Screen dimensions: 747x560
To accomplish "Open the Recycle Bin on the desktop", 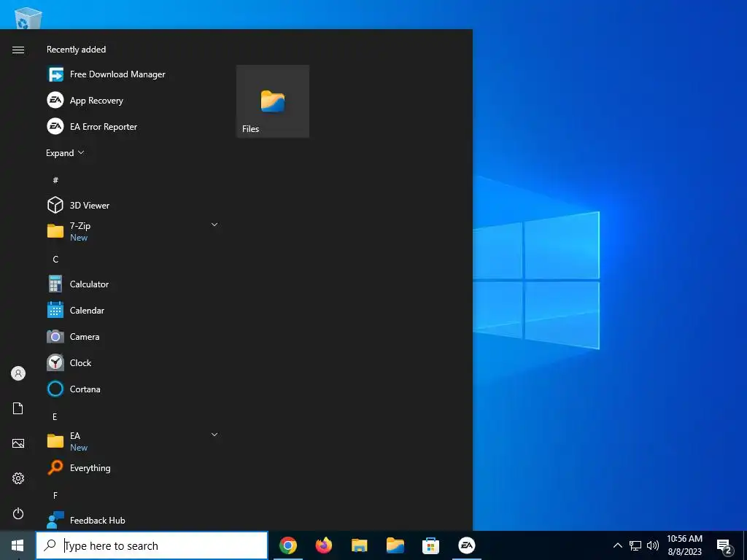I will [28, 17].
